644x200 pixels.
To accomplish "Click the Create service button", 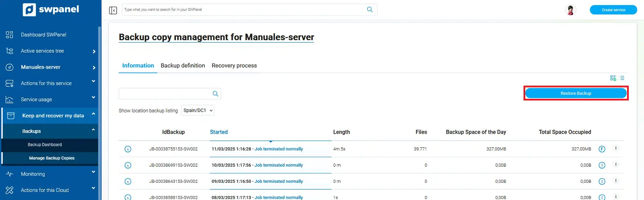I will 613,10.
